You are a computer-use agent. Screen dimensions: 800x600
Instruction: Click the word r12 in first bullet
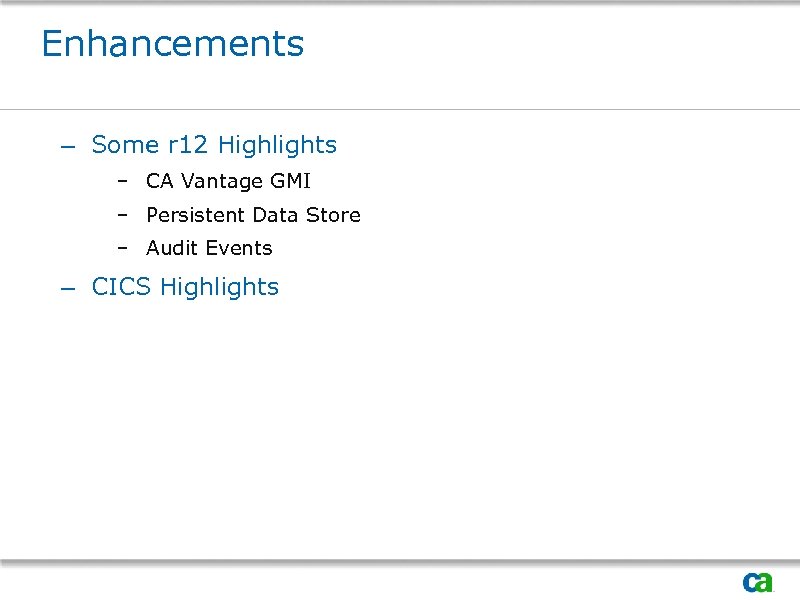188,145
